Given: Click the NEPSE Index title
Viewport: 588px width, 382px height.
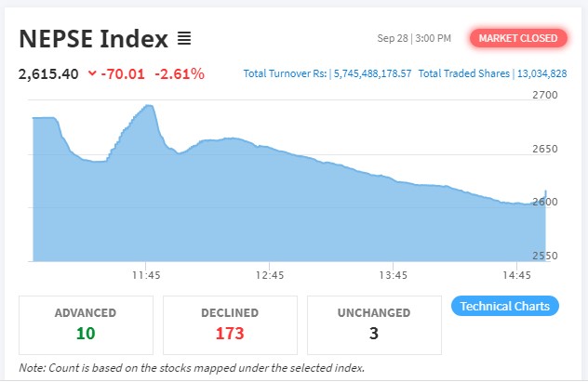Looking at the screenshot, I should pyautogui.click(x=93, y=38).
